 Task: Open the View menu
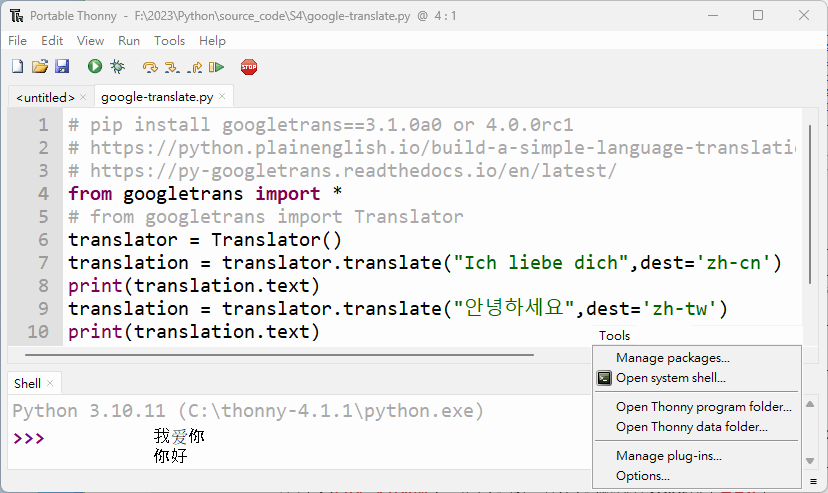(x=90, y=41)
